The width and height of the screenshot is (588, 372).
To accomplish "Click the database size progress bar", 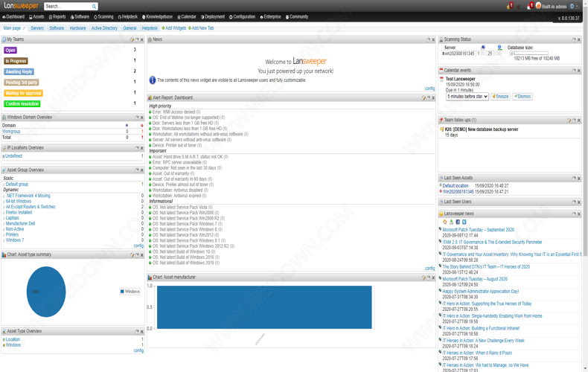I will [x=531, y=54].
